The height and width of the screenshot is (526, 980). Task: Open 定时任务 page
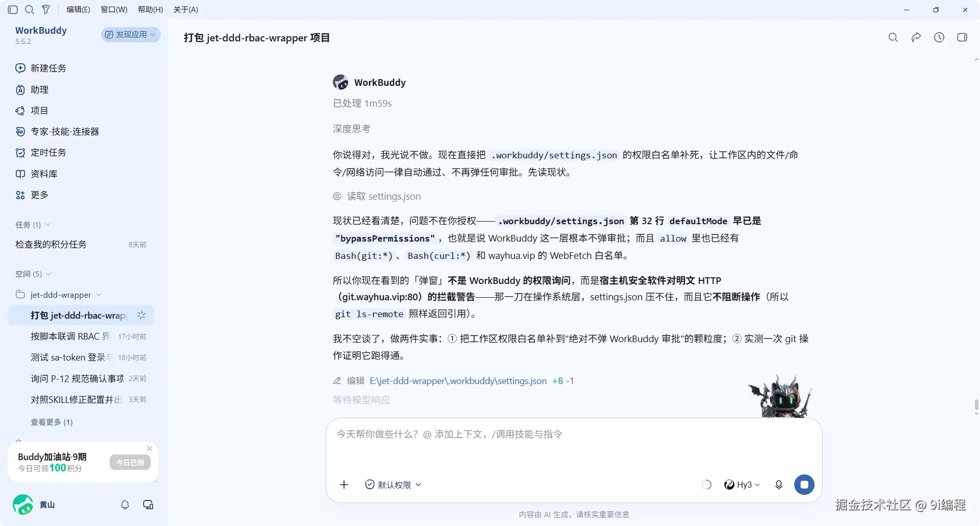(41, 153)
